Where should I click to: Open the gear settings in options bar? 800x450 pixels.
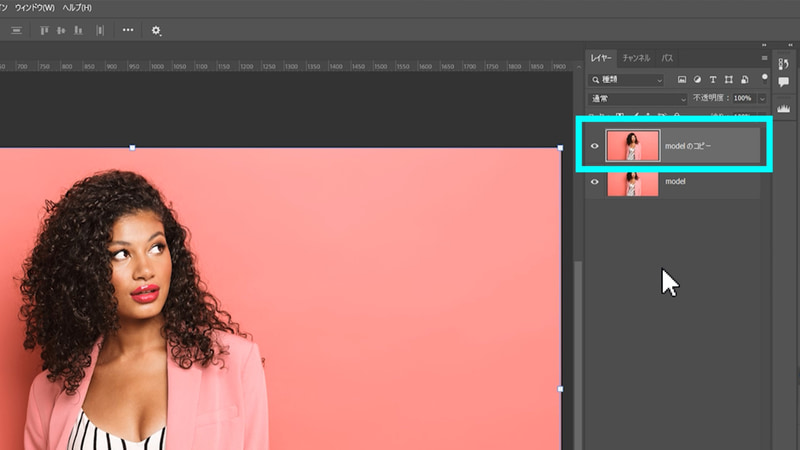pos(156,31)
